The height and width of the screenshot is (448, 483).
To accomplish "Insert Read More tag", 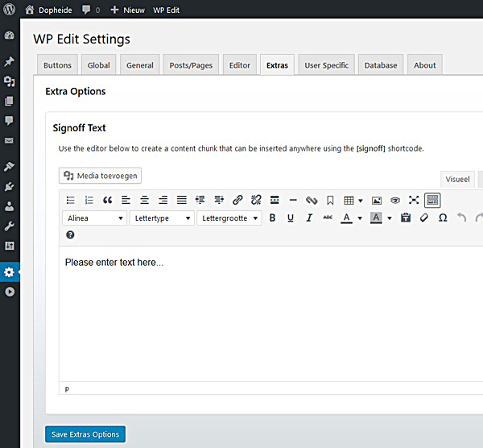I will (x=275, y=201).
